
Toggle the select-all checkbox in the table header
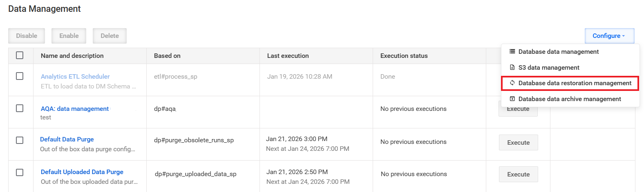[20, 55]
